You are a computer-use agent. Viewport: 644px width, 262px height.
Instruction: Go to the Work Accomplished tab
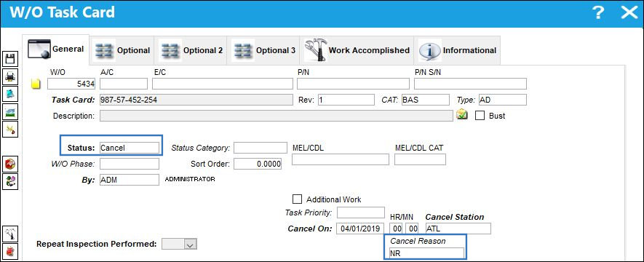[357, 50]
